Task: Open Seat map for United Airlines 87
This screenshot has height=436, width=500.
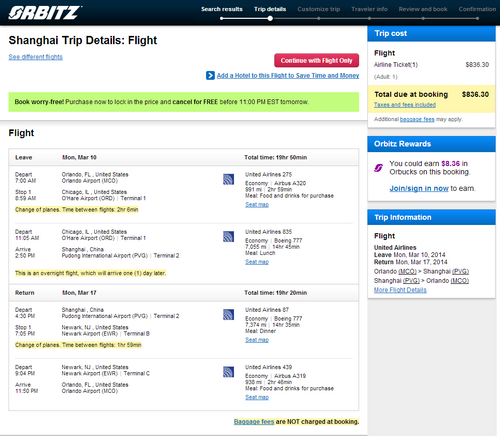Action: coord(257,340)
